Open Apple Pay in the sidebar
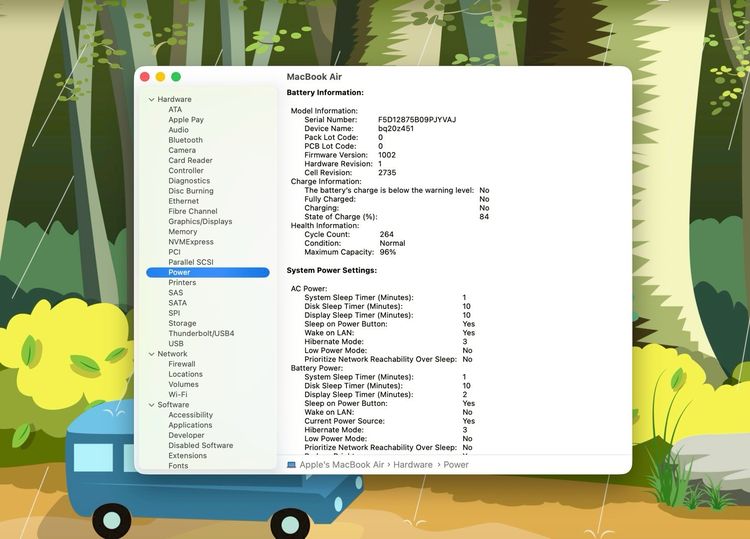Image resolution: width=750 pixels, height=539 pixels. 186,120
